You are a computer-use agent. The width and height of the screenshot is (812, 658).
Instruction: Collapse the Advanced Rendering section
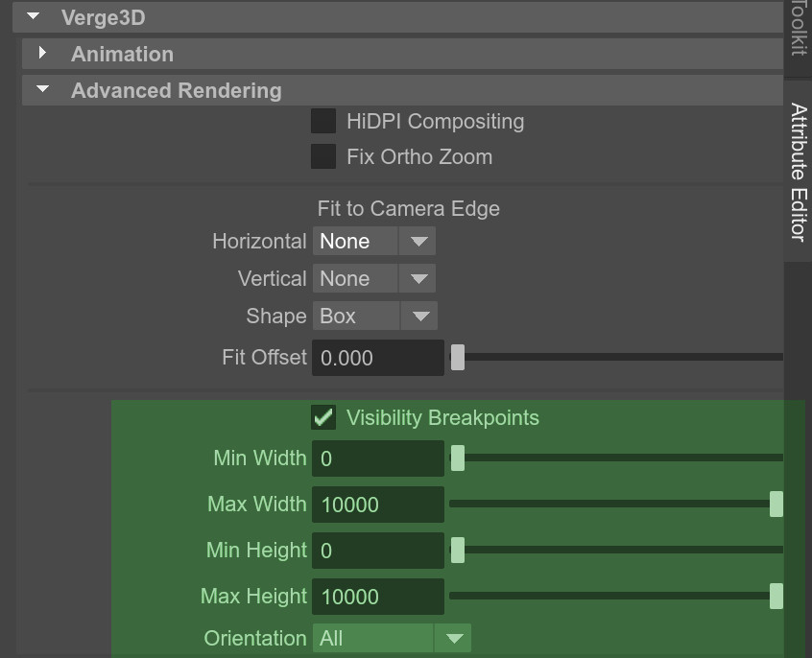coord(43,89)
